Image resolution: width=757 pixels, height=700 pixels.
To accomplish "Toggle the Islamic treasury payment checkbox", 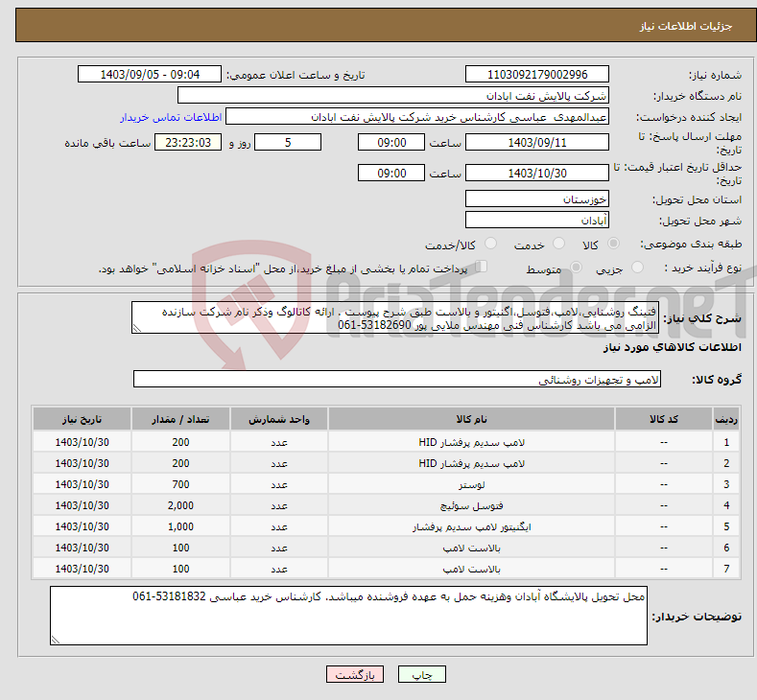I will pos(482,267).
